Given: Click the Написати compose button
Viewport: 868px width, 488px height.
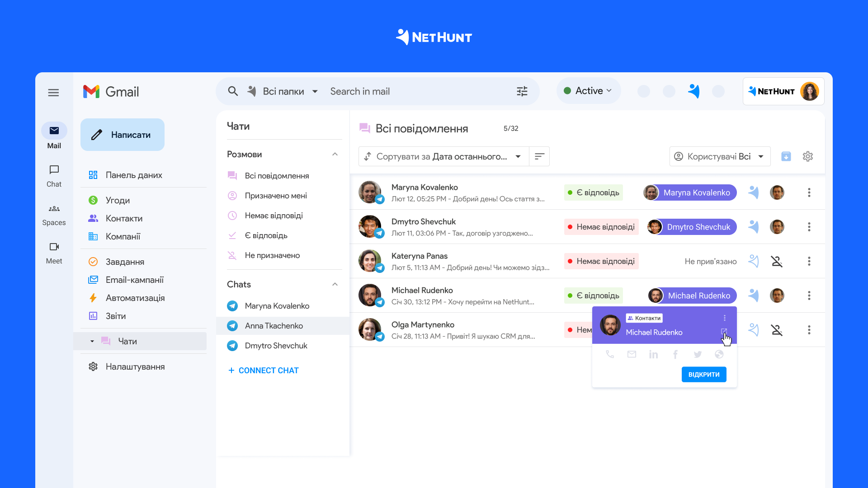Looking at the screenshot, I should click(x=123, y=135).
